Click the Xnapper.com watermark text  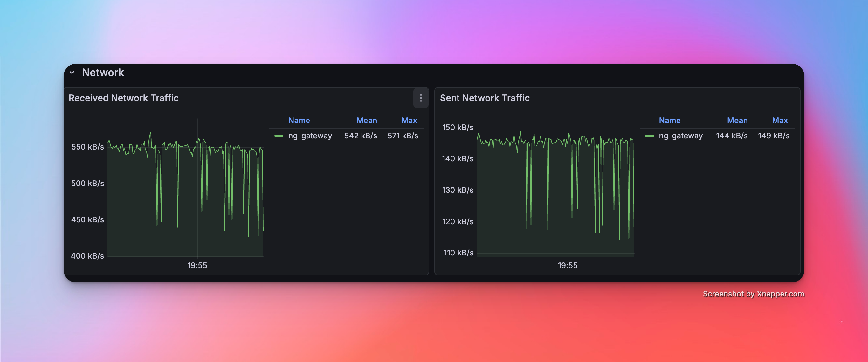753,294
